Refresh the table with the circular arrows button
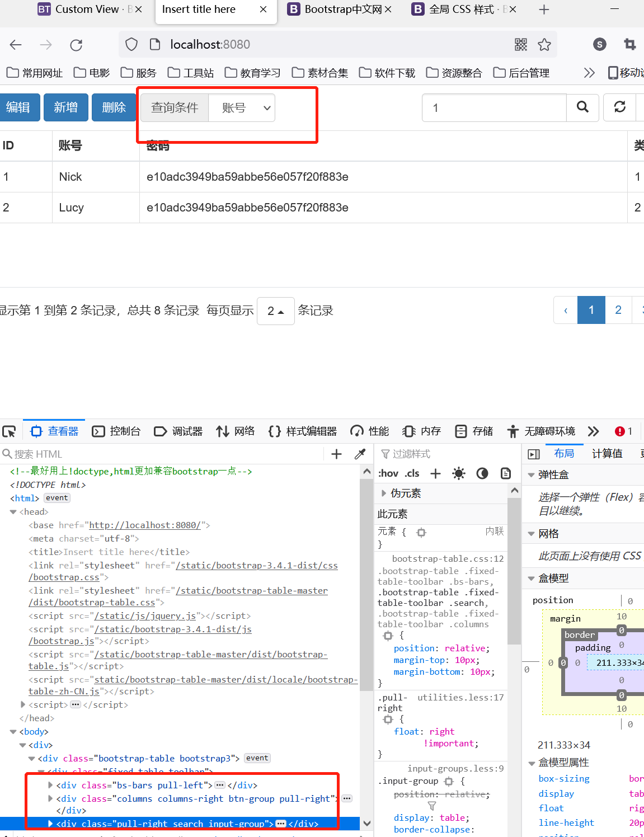The height and width of the screenshot is (837, 644). 620,107
